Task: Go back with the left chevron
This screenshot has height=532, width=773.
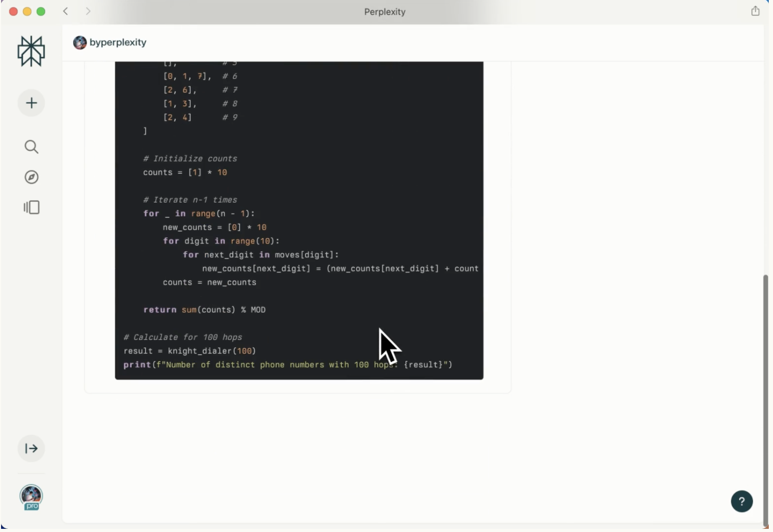Action: [x=66, y=11]
